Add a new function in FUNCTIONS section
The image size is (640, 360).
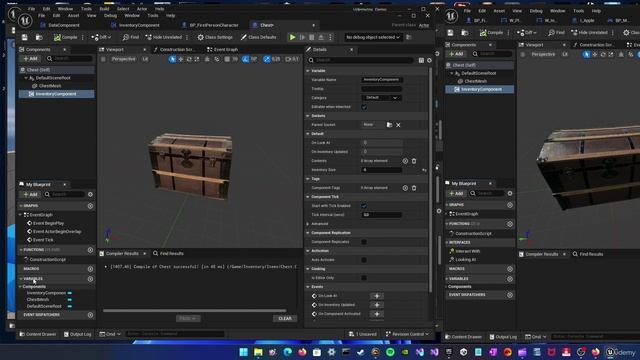(91, 250)
